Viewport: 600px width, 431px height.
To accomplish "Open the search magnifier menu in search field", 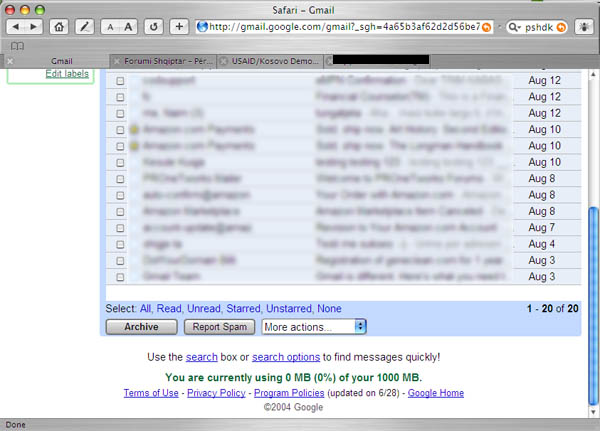I will [x=514, y=27].
